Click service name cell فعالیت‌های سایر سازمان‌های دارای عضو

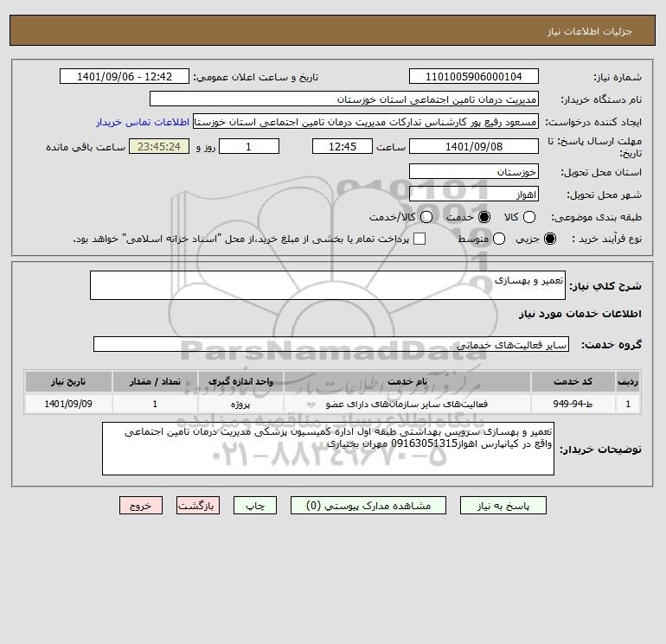point(407,404)
